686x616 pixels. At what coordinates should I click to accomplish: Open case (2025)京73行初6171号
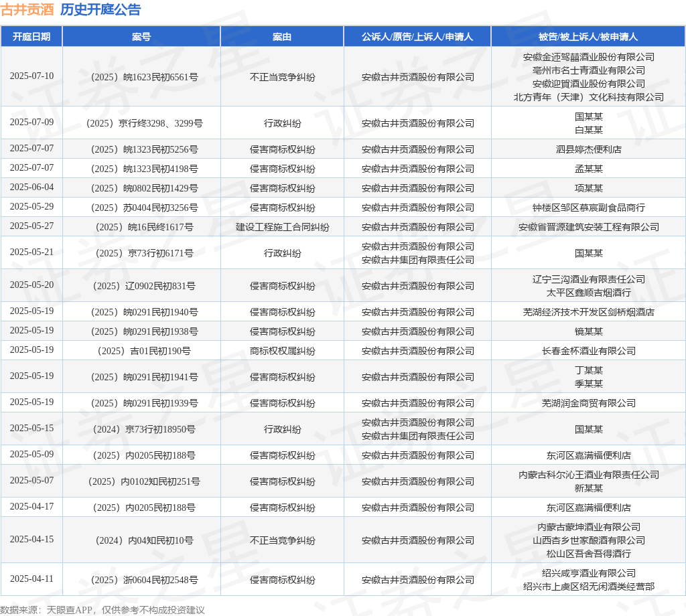point(145,253)
